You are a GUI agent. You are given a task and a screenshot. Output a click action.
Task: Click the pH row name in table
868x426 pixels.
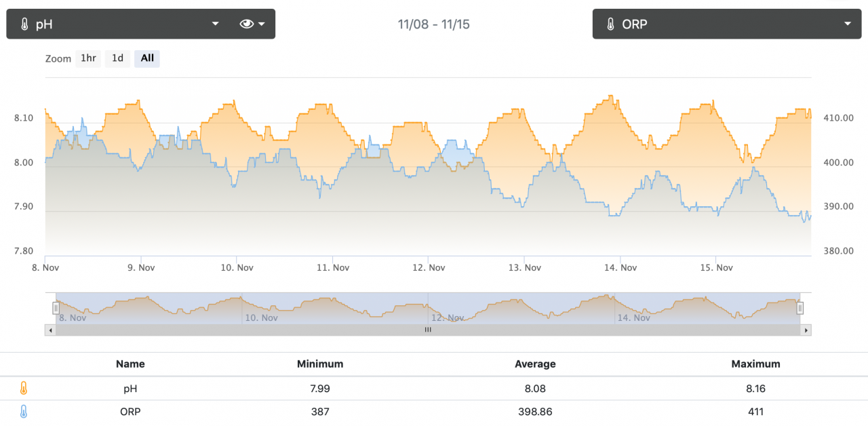pyautogui.click(x=130, y=389)
